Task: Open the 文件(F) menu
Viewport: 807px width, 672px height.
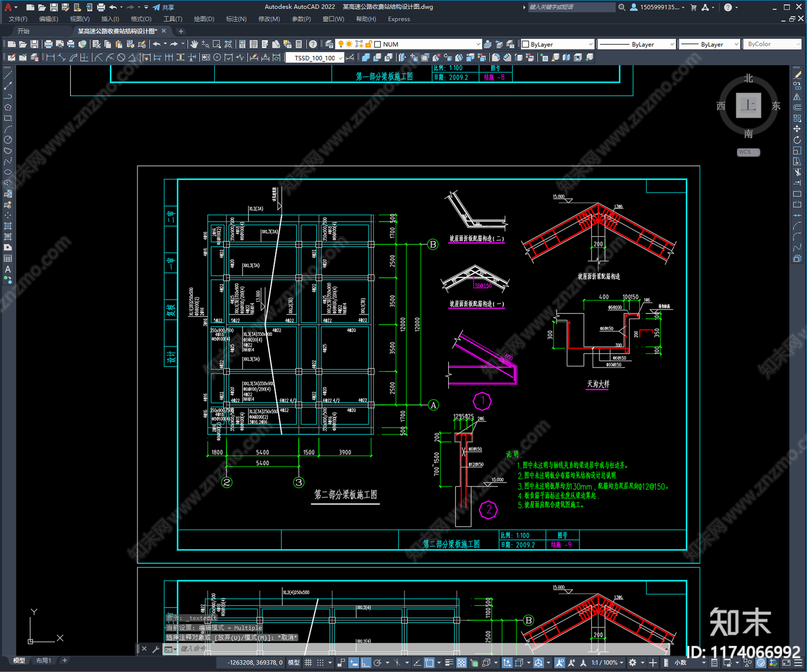Action: (x=18, y=19)
